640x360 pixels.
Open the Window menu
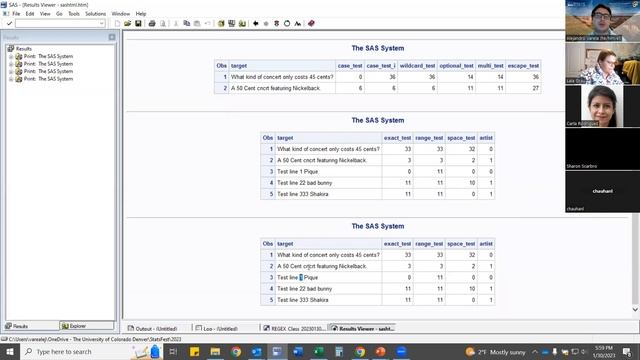(120, 14)
